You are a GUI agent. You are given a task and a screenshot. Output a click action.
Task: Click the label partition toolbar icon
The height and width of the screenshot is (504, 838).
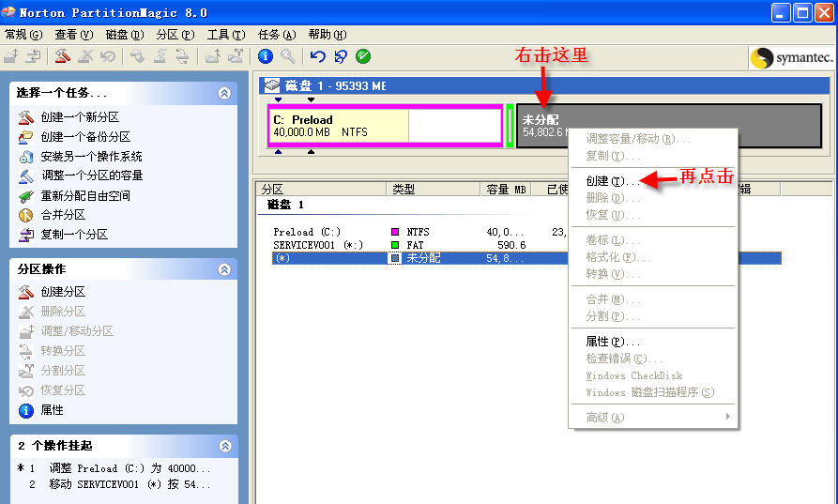point(137,55)
